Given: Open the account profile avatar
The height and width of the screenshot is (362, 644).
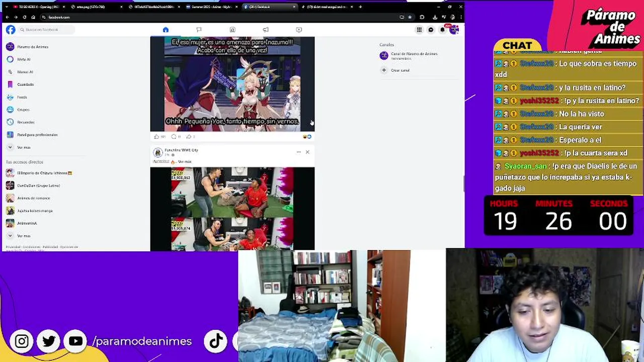Looking at the screenshot, I should [454, 30].
